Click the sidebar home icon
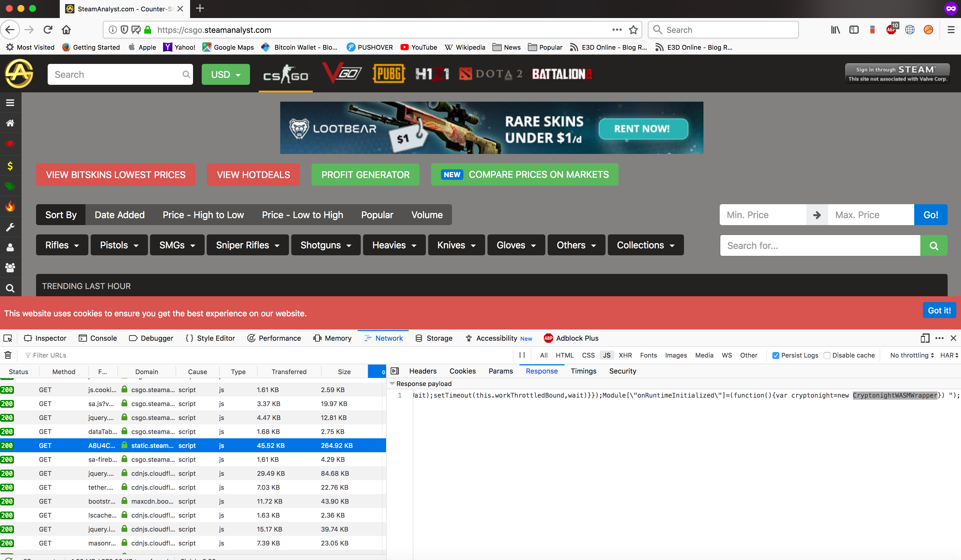961x560 pixels. 10,123
